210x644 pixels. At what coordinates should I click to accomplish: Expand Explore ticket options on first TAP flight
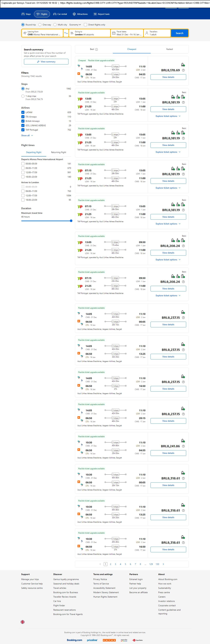coord(168,116)
